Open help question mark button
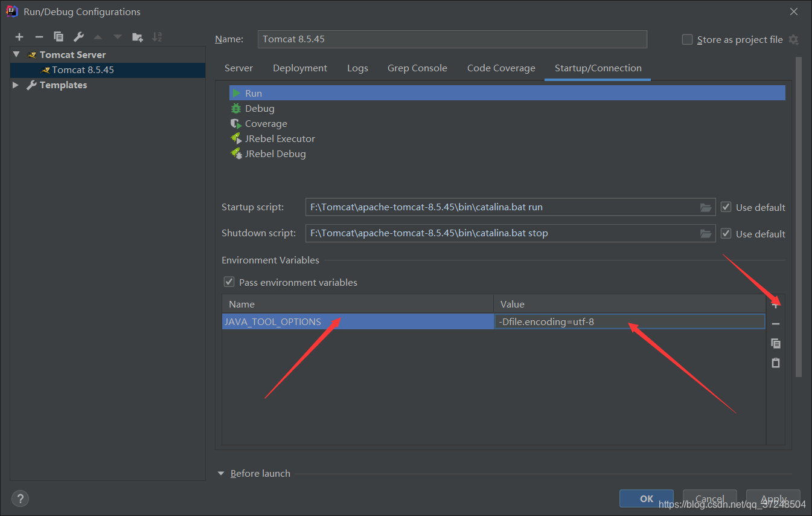The image size is (812, 516). [20, 498]
